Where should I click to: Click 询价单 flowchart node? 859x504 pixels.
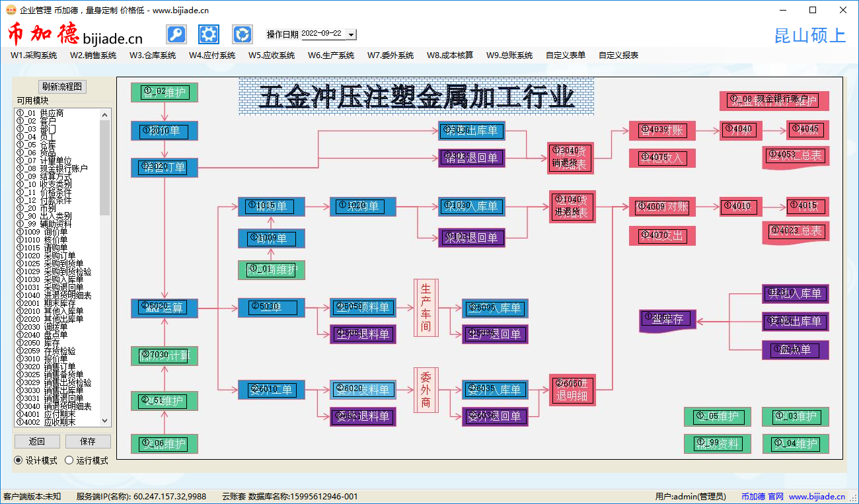[272, 238]
